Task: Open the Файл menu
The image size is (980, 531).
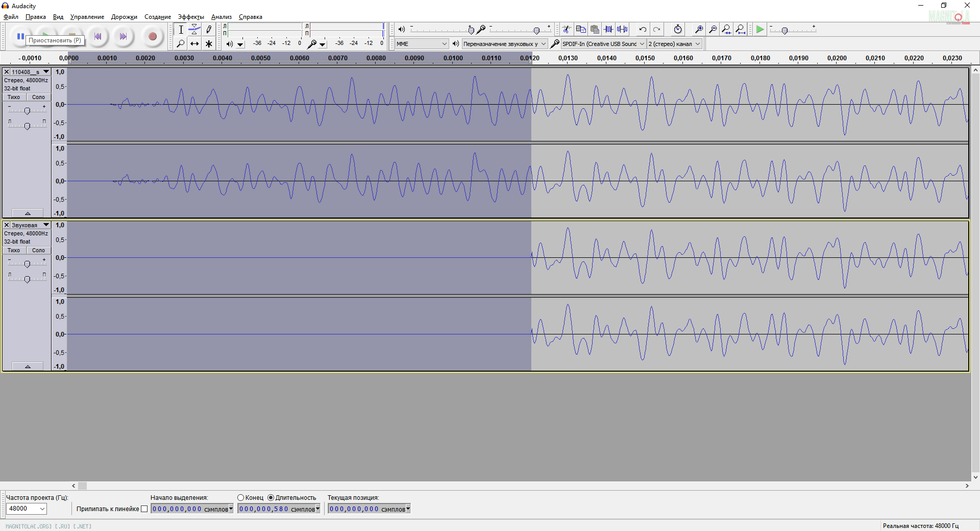Action: (11, 17)
